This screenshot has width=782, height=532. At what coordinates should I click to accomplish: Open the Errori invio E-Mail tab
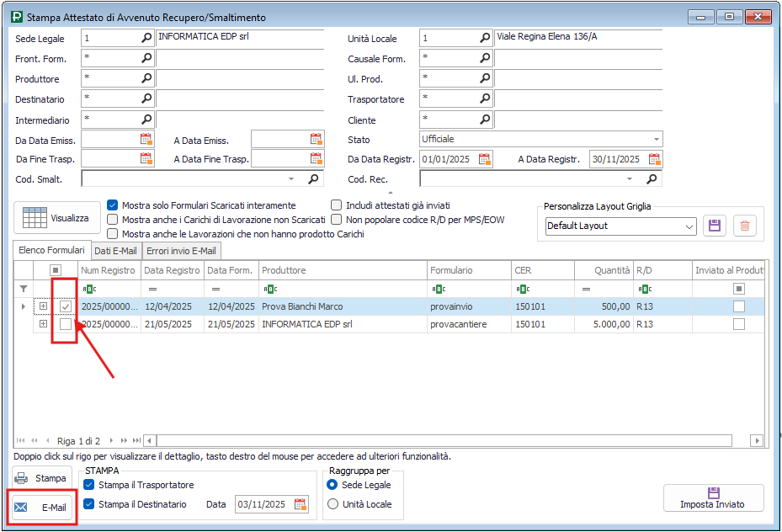click(182, 251)
